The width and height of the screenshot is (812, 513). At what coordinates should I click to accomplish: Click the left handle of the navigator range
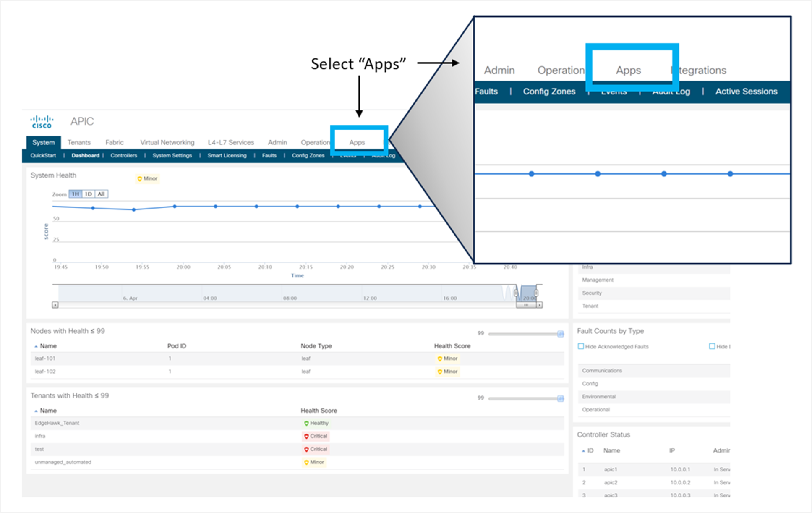point(516,293)
